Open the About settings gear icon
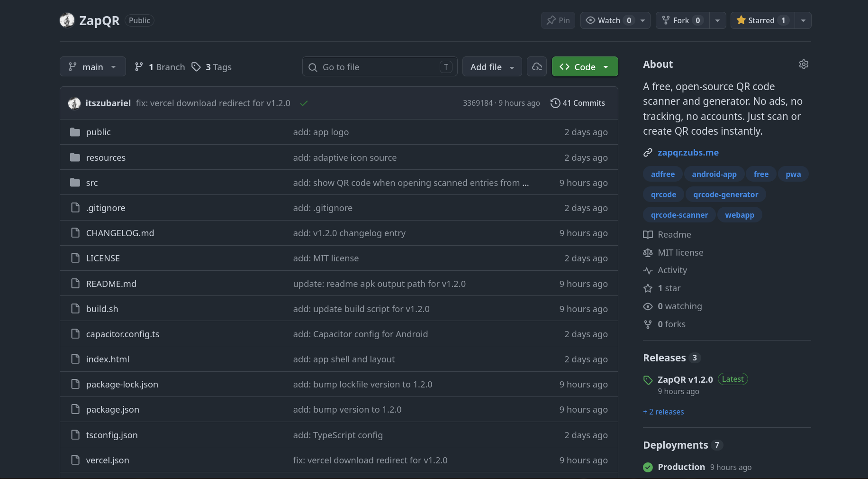868x479 pixels. click(804, 64)
